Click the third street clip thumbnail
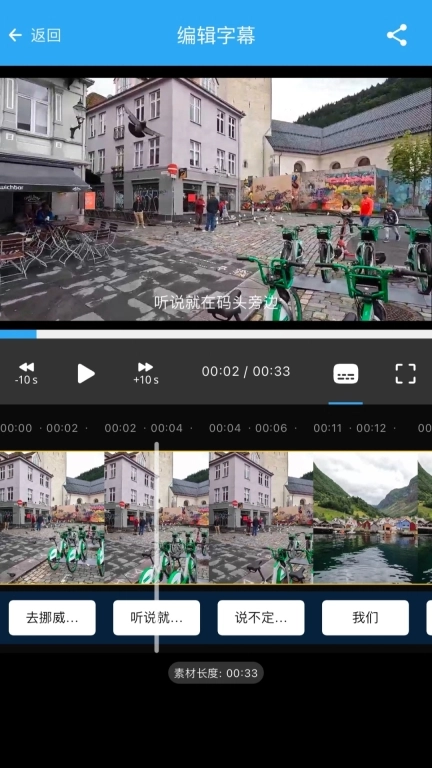Screen dimensions: 432x768 click(x=261, y=517)
